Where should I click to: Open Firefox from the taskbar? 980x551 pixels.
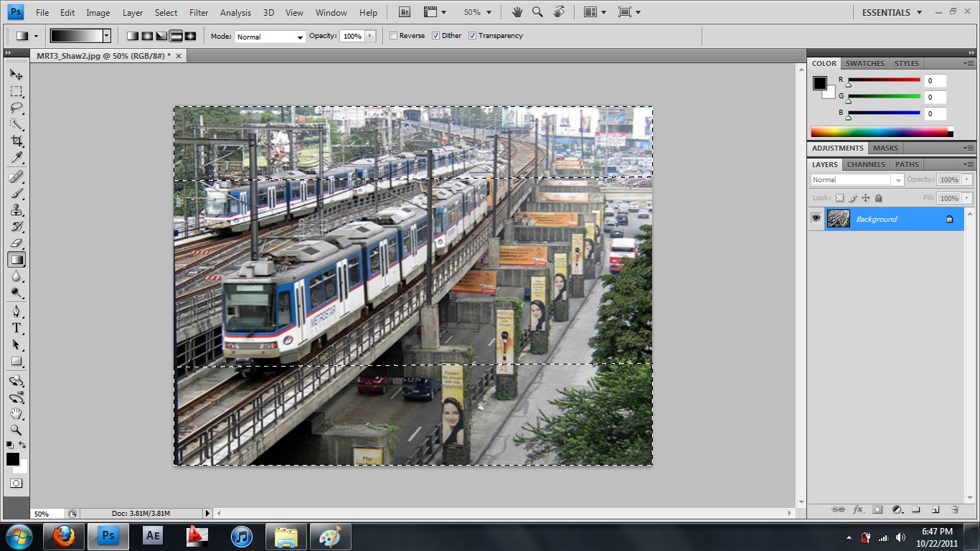[x=64, y=536]
